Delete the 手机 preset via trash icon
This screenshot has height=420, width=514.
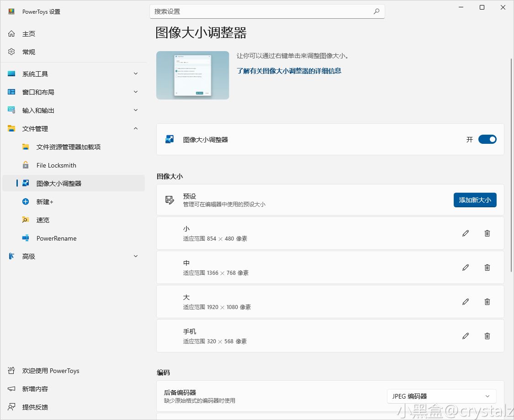487,336
